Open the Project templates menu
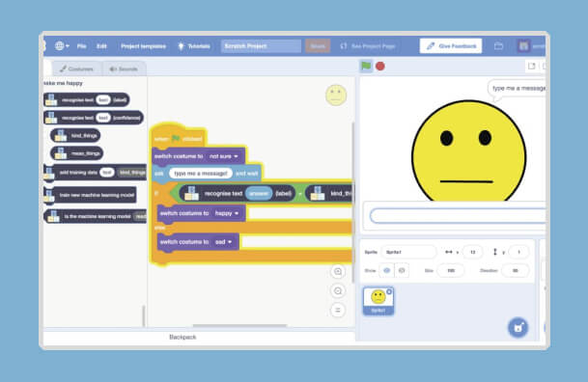Viewport: 588px width, 382px height. [x=143, y=46]
